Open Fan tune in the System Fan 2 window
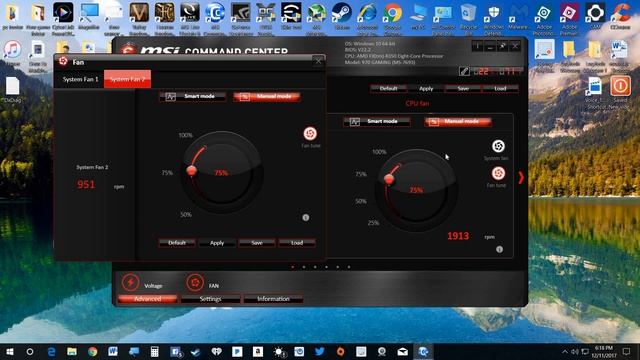640x360 pixels. pyautogui.click(x=310, y=133)
